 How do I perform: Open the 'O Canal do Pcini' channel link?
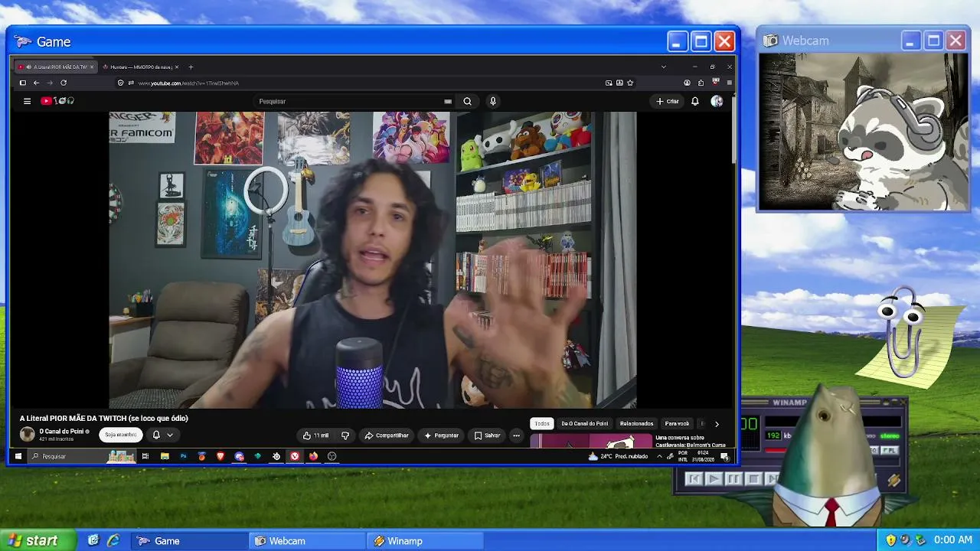[61, 432]
